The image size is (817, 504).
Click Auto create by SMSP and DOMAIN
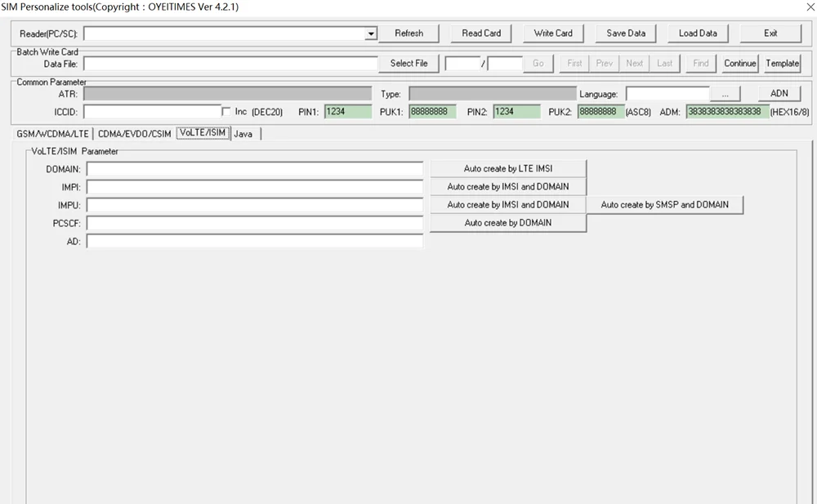click(664, 204)
